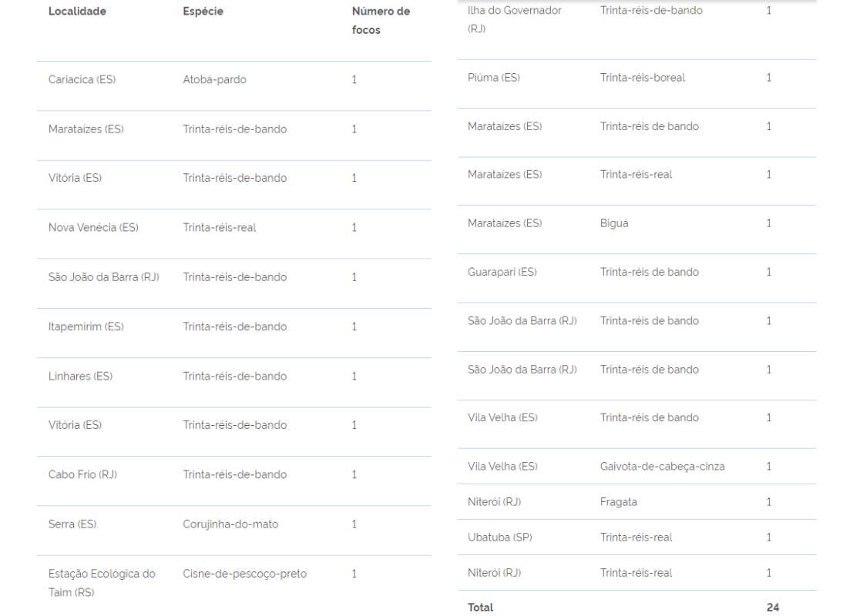Click the Fragata species cell
Image resolution: width=863 pixels, height=616 pixels.
(619, 502)
